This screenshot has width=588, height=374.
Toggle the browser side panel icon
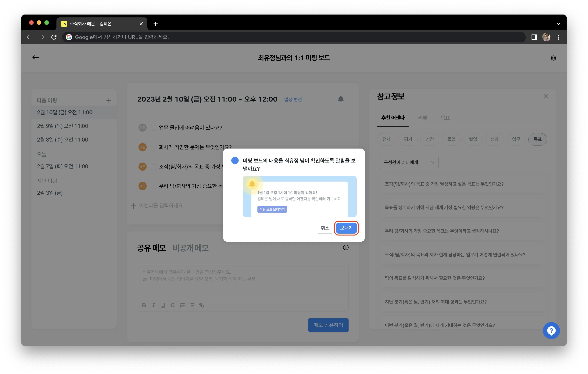534,37
